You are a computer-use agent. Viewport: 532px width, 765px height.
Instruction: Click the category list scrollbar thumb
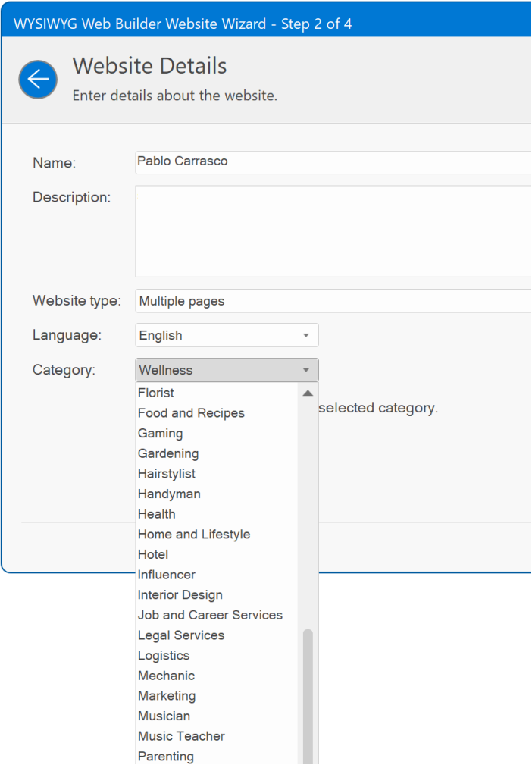click(308, 697)
